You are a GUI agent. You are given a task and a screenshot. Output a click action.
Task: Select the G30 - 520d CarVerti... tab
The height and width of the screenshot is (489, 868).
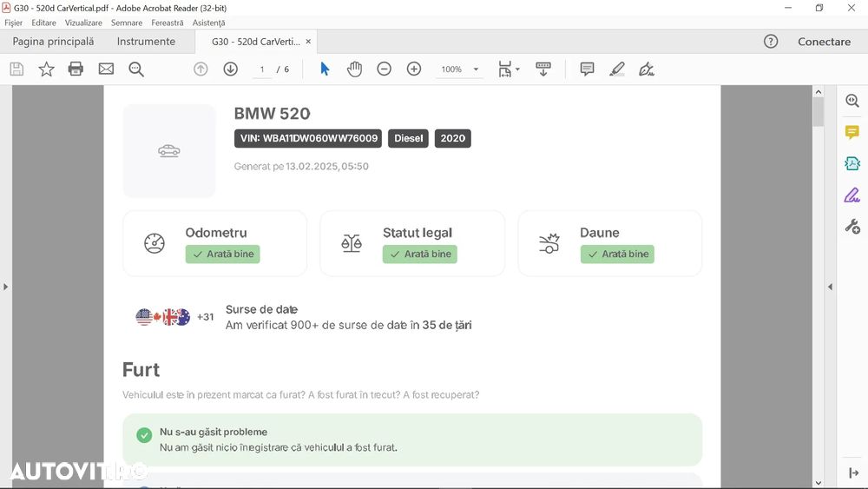click(256, 42)
